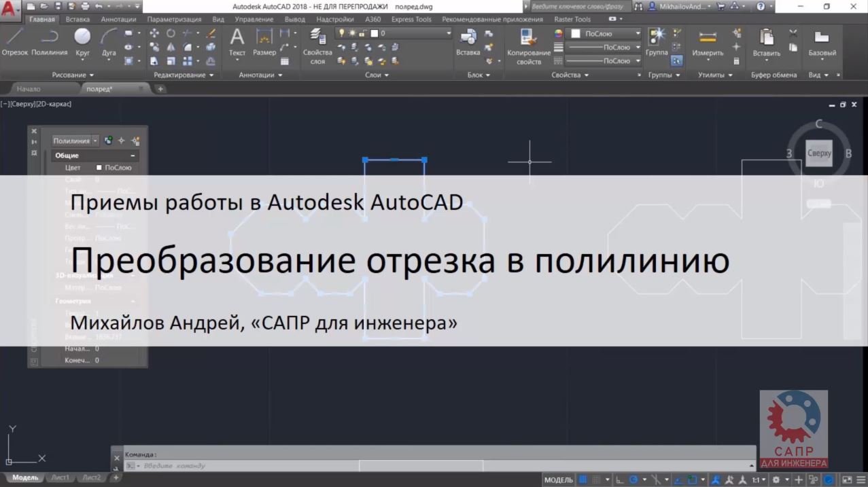Click the Undo arrow in quick access toolbar
Screen dimensions: 868x487
coord(99,6)
